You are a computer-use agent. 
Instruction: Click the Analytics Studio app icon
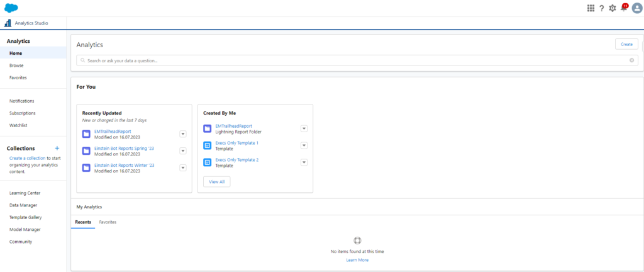tap(8, 23)
